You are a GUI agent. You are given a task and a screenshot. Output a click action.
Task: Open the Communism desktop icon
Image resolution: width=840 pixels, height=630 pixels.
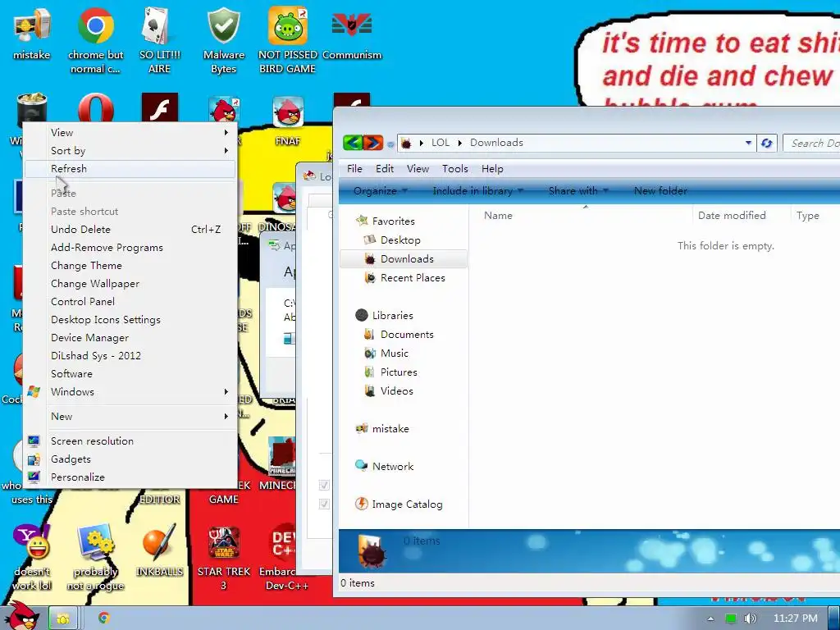(352, 34)
